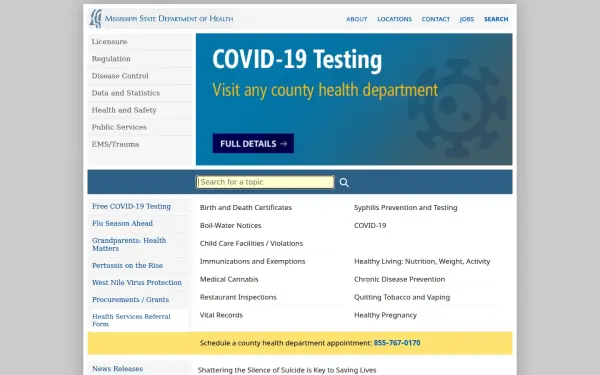This screenshot has height=375, width=600.
Task: Open the Regulation section
Action: [x=111, y=59]
